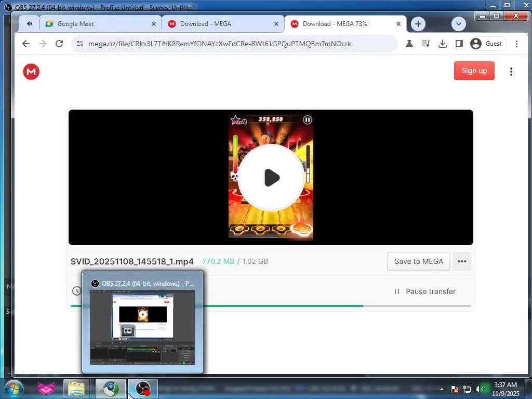Switch to first Download - MEGA tab
532x399 pixels.
pos(223,24)
